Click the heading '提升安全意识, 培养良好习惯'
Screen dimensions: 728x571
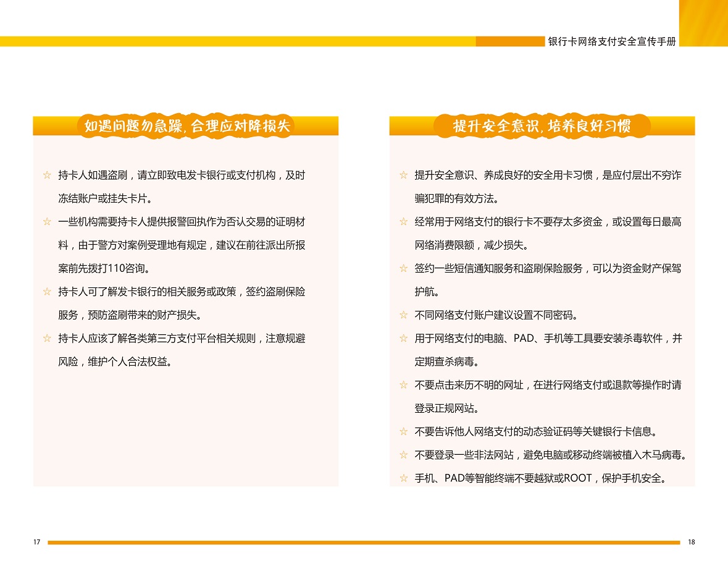pos(542,126)
